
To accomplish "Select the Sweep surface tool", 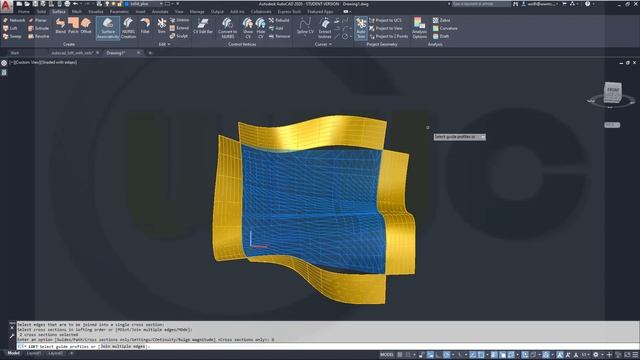I will pos(12,36).
